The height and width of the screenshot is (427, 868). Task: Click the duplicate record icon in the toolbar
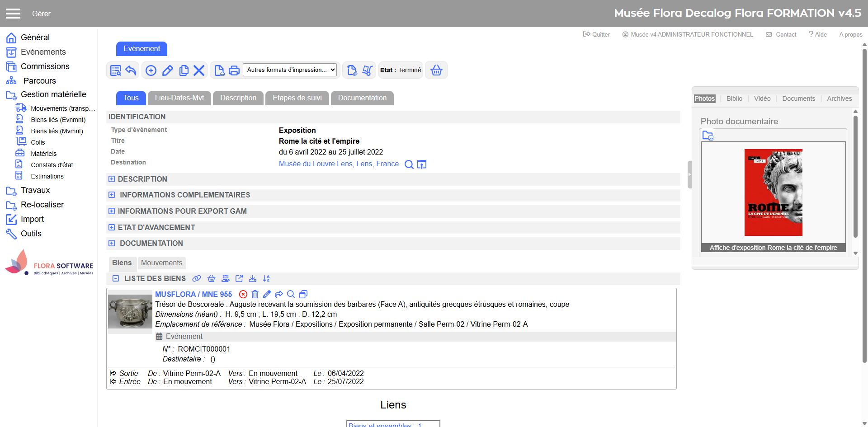(x=184, y=70)
